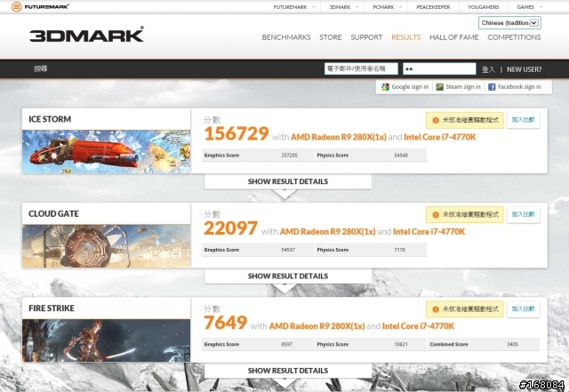This screenshot has height=392, width=569.
Task: Click Cloud Gate Physics Score value 7170
Action: (399, 250)
